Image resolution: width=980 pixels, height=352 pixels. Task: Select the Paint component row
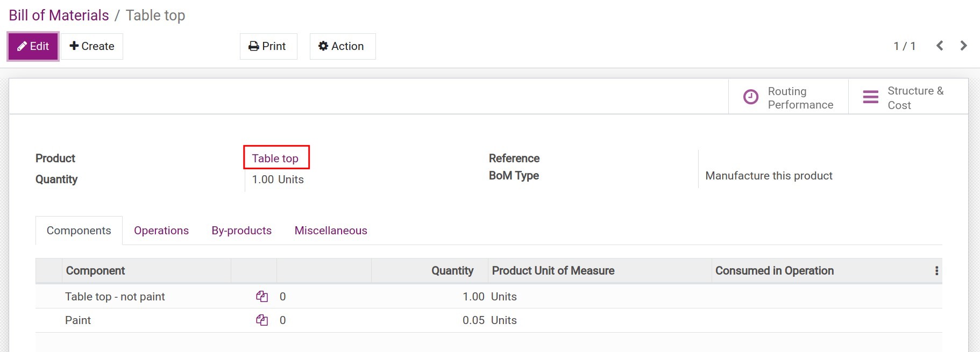[489, 320]
